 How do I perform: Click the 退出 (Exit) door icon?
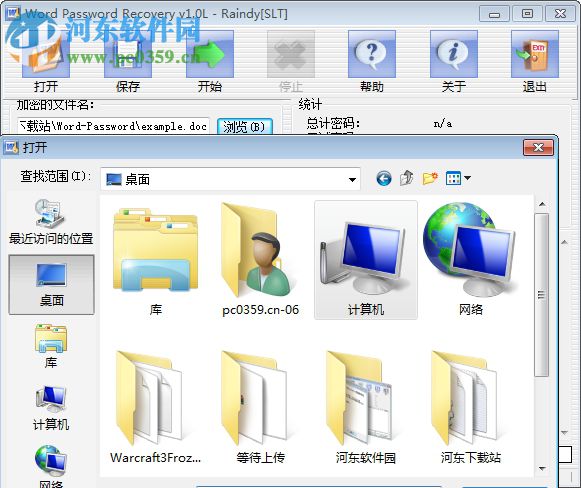click(535, 54)
